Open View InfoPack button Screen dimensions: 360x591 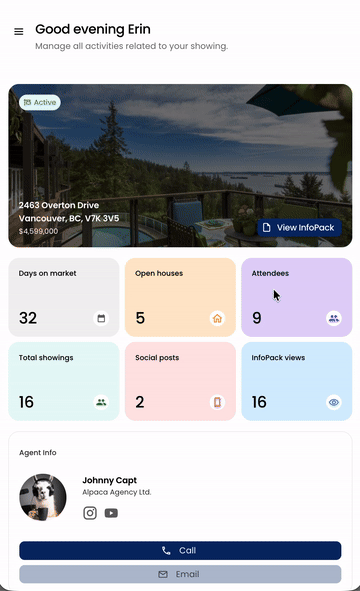click(299, 227)
